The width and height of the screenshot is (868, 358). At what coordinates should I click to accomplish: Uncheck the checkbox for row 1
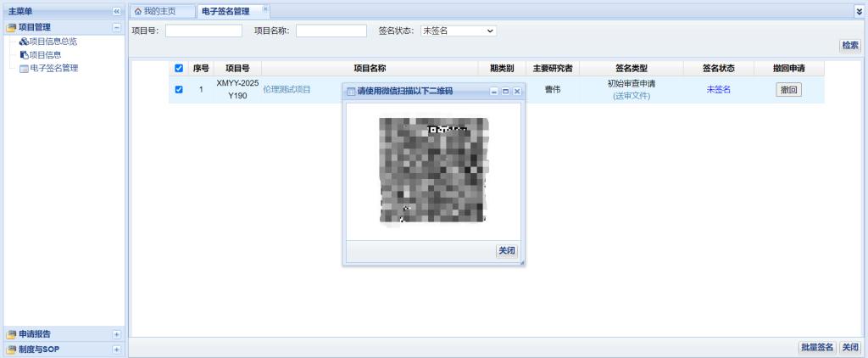[178, 90]
